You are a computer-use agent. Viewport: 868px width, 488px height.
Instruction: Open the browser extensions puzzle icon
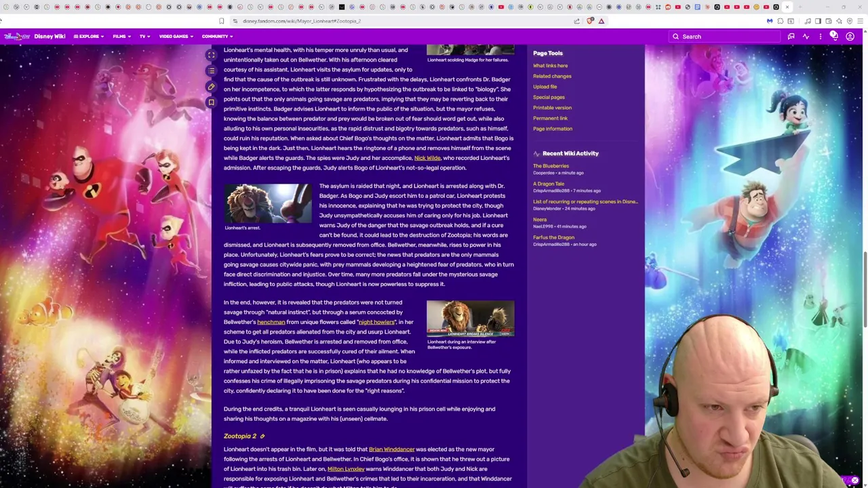[781, 21]
